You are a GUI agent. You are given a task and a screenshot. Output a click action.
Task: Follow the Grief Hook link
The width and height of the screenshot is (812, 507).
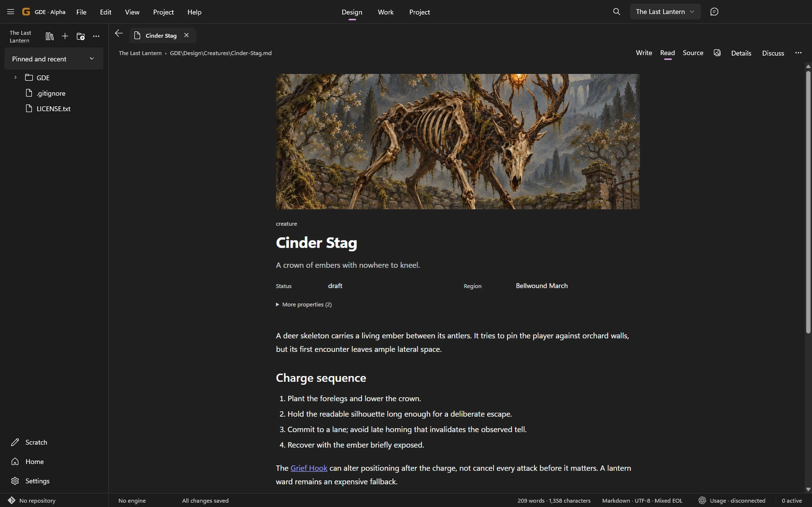pos(309,468)
